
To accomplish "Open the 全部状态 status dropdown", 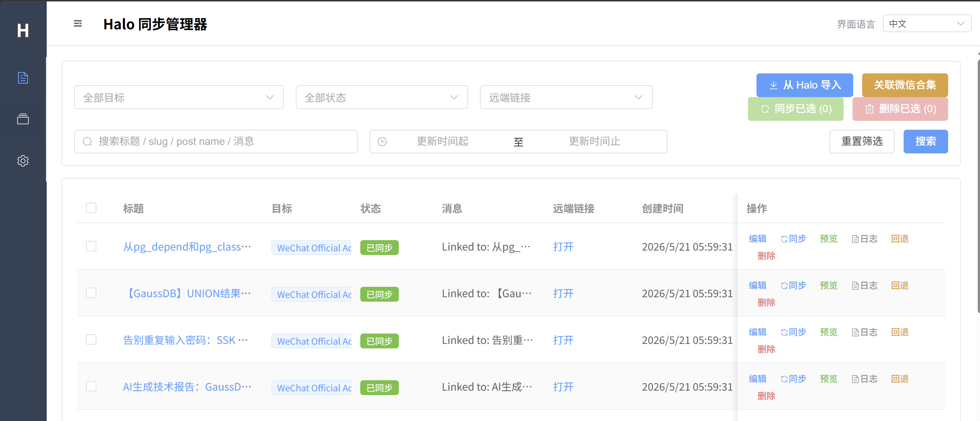I will point(381,97).
